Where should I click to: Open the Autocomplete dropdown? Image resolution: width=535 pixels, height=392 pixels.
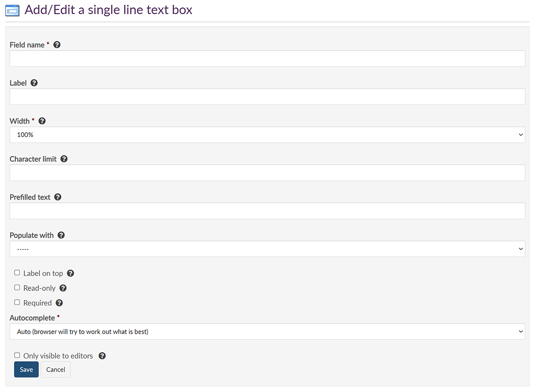[x=267, y=332]
